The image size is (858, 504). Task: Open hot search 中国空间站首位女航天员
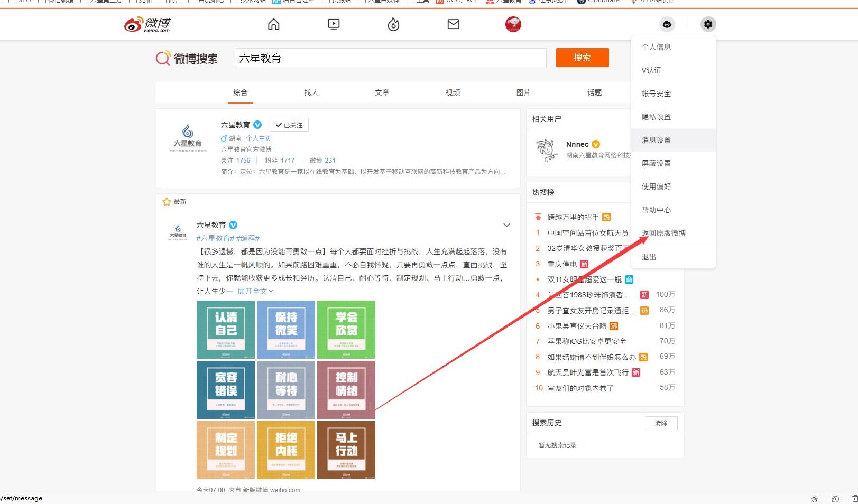tap(588, 233)
